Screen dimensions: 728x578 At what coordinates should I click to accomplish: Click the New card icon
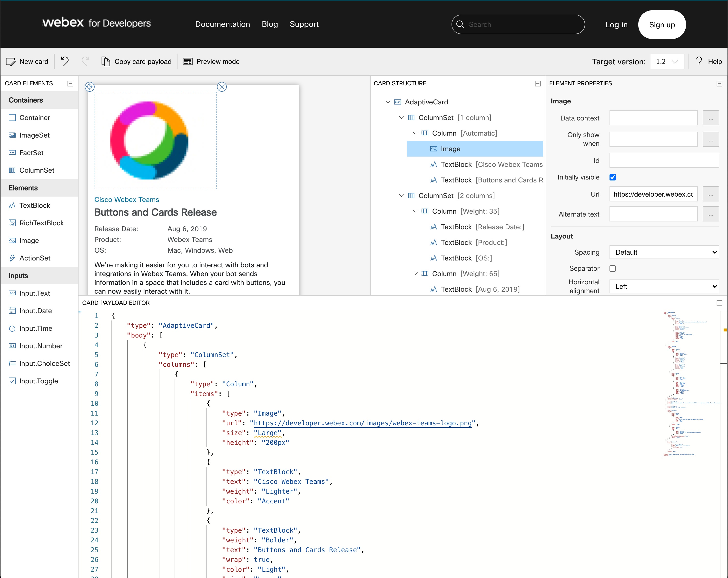11,61
